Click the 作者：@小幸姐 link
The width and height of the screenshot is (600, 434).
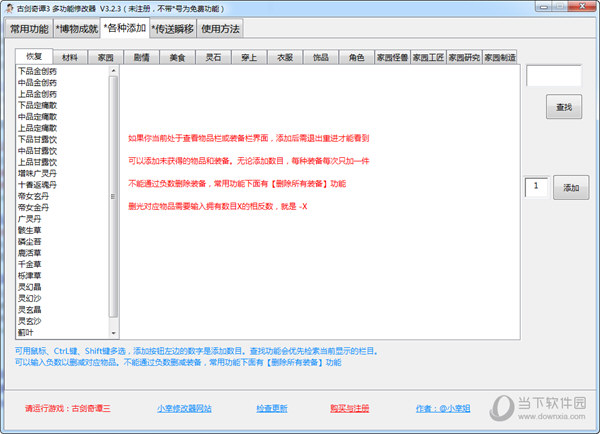coord(443,409)
